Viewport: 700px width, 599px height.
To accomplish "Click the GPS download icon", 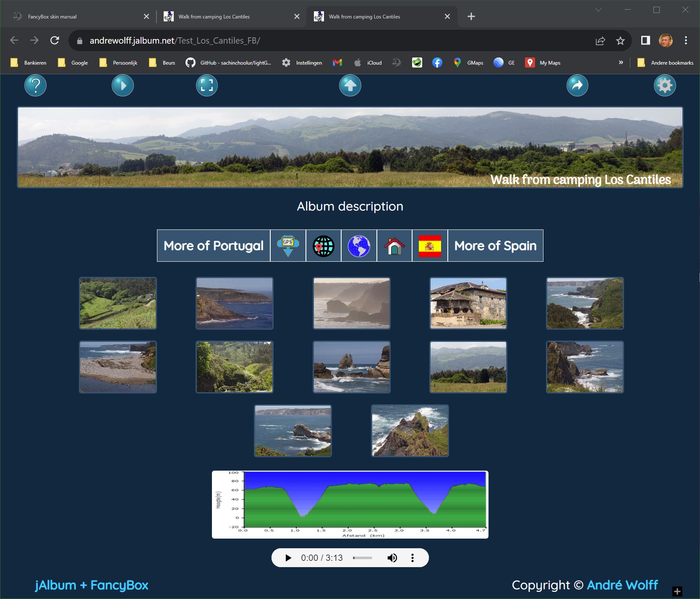I will 288,246.
